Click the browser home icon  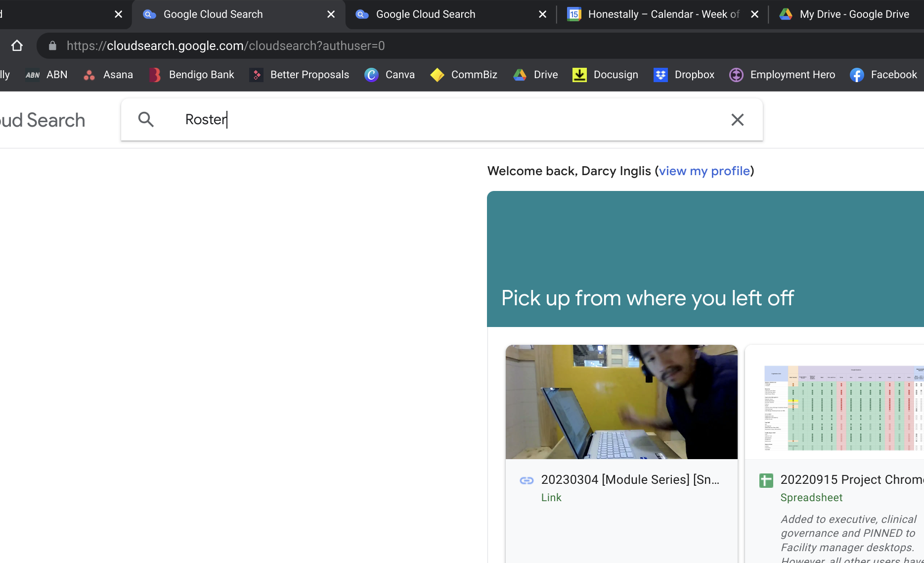point(17,46)
